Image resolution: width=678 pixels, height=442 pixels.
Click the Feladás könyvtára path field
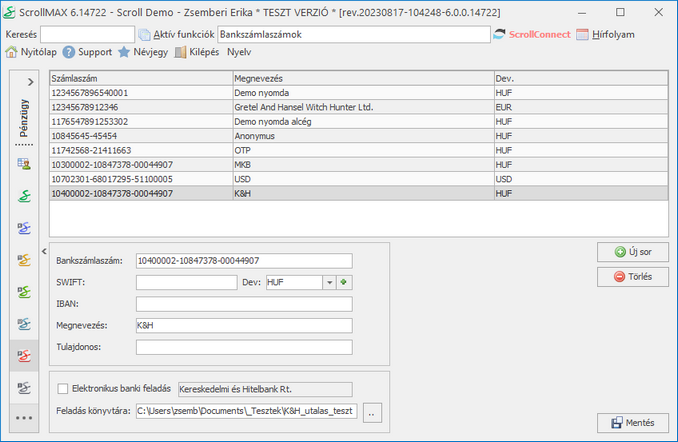[246, 411]
